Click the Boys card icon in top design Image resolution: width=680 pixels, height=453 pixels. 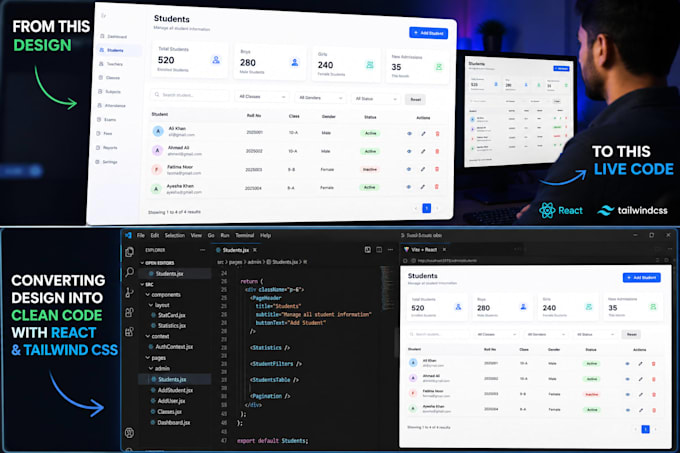(x=295, y=62)
